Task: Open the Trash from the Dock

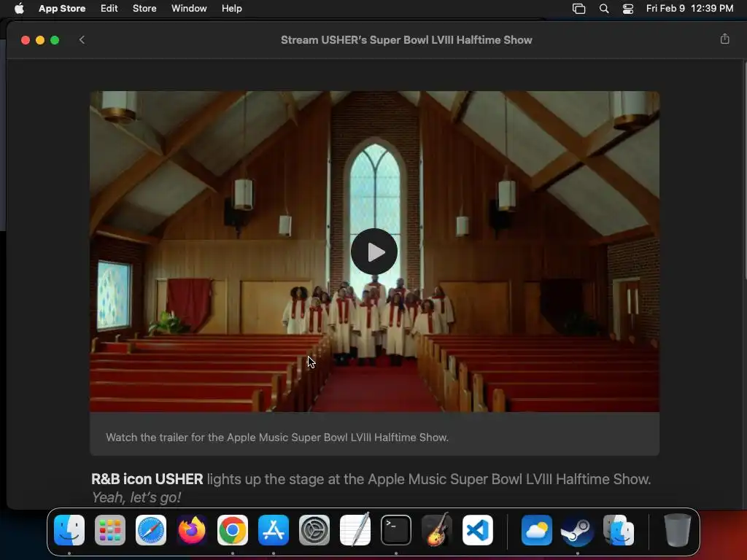Action: (677, 530)
